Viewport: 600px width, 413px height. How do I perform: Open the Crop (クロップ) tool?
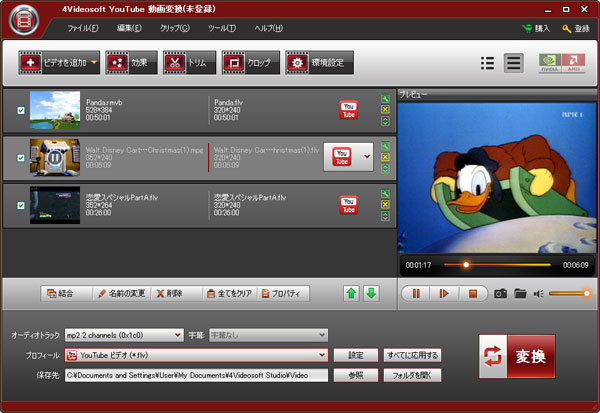click(x=251, y=62)
